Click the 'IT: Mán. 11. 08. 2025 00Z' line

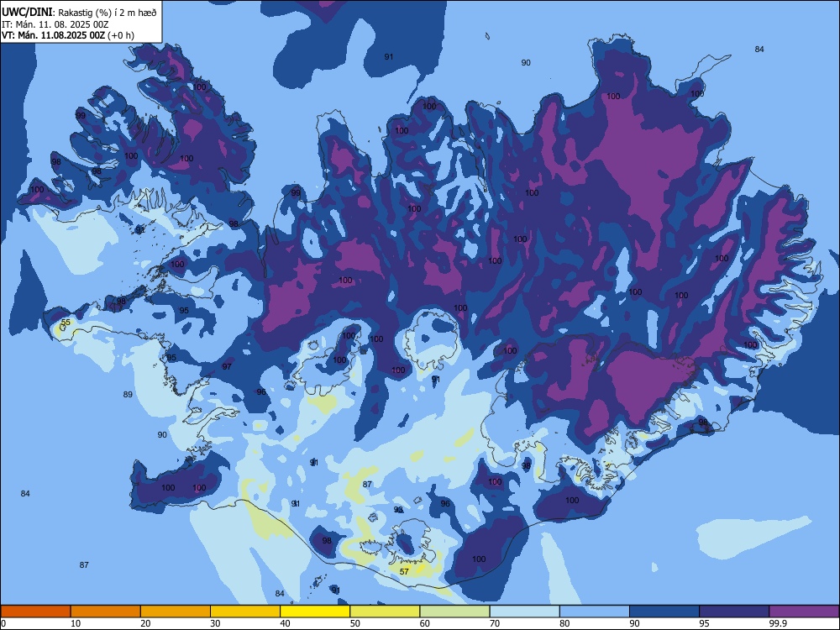click(x=55, y=24)
